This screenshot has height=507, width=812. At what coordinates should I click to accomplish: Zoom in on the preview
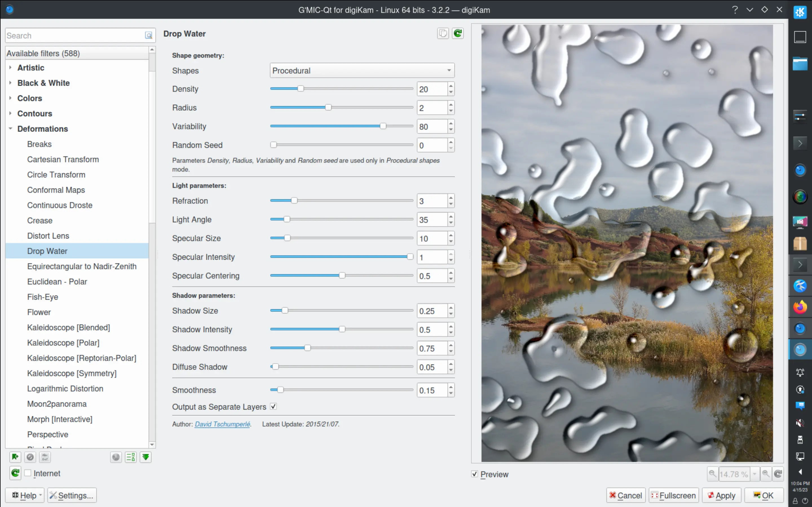tap(766, 474)
